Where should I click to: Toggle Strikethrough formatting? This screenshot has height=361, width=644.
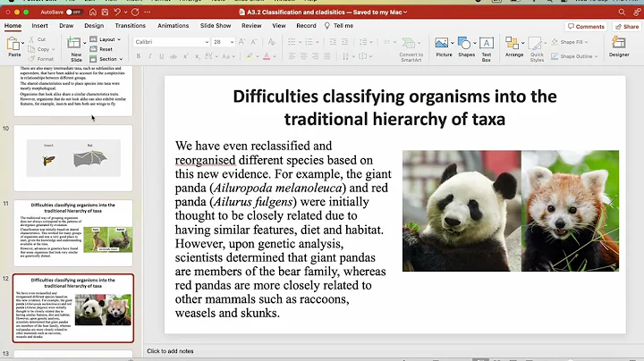point(174,56)
